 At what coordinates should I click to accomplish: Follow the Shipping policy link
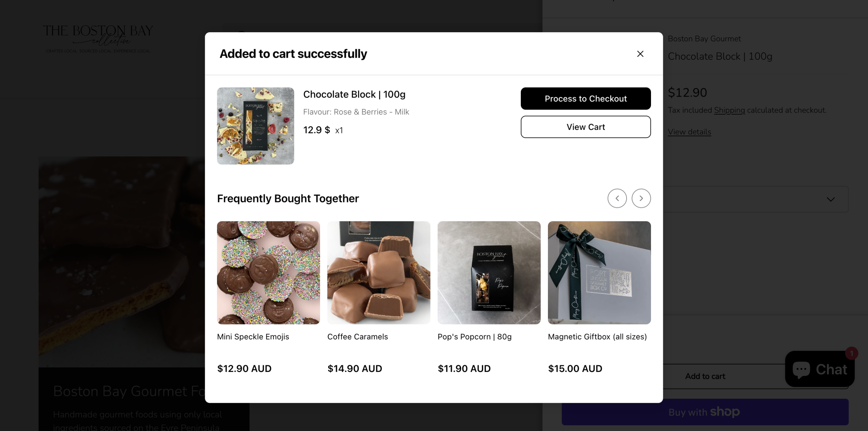(x=729, y=110)
